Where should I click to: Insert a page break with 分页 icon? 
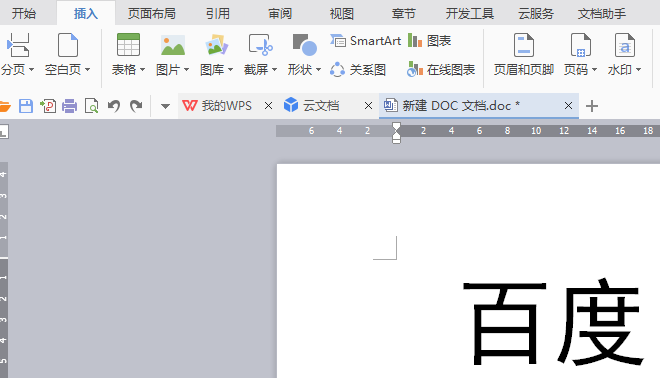coord(18,45)
